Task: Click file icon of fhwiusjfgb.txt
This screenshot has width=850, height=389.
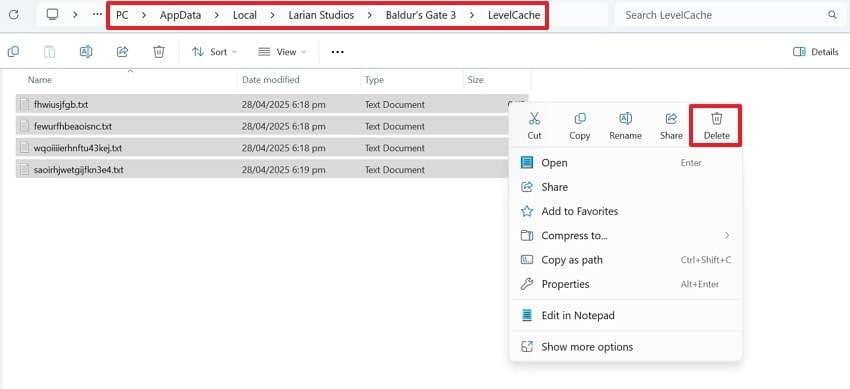Action: (24, 104)
